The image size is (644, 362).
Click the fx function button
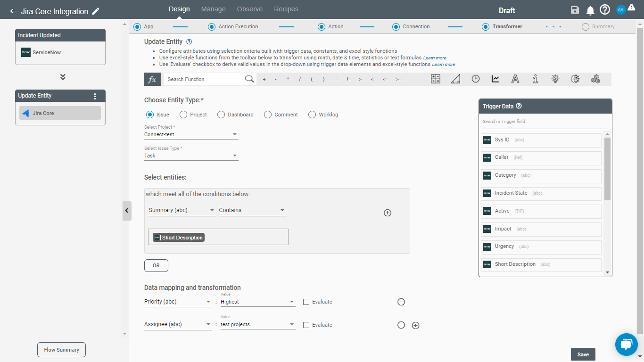(152, 79)
